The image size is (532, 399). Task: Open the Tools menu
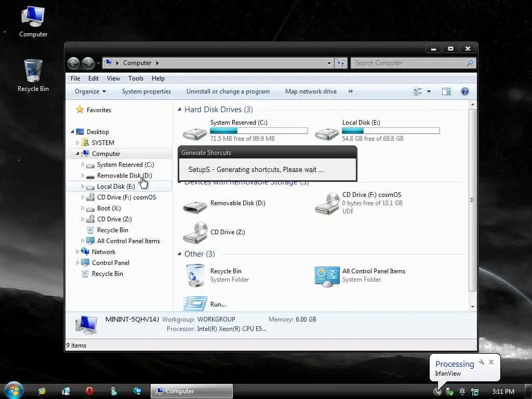(136, 78)
